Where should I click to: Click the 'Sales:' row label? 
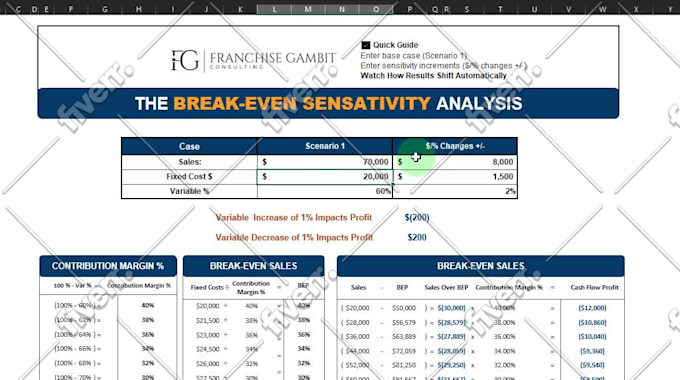(x=190, y=162)
